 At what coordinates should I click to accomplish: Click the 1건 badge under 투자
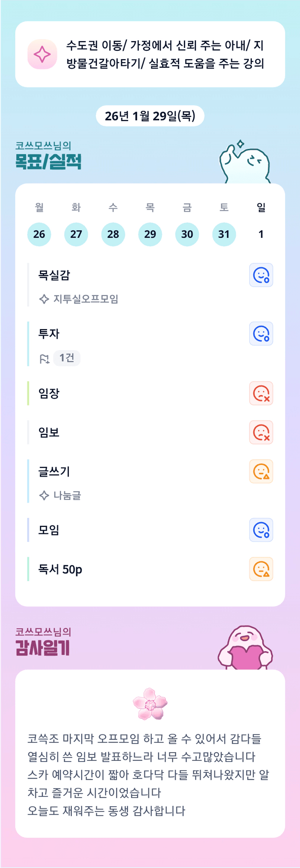[67, 358]
